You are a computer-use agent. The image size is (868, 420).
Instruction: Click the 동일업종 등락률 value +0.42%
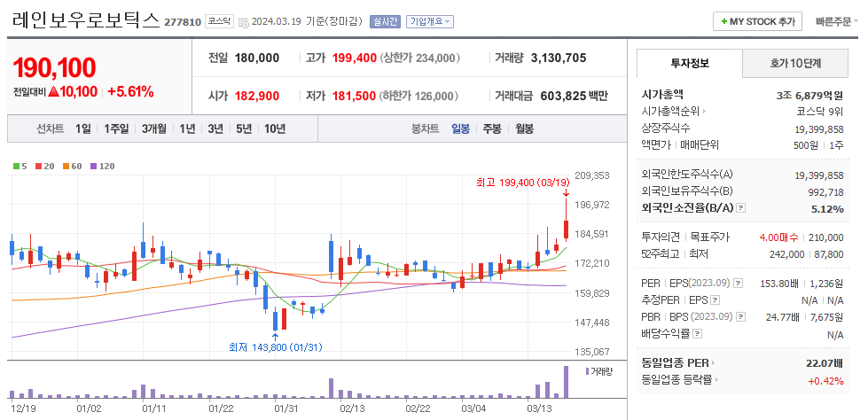tap(825, 381)
